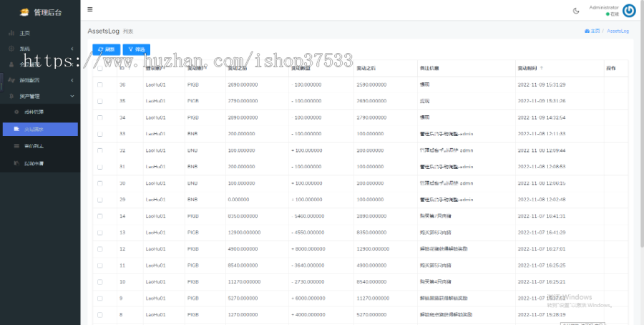Click the vertical page scrollbar

(x=640, y=123)
